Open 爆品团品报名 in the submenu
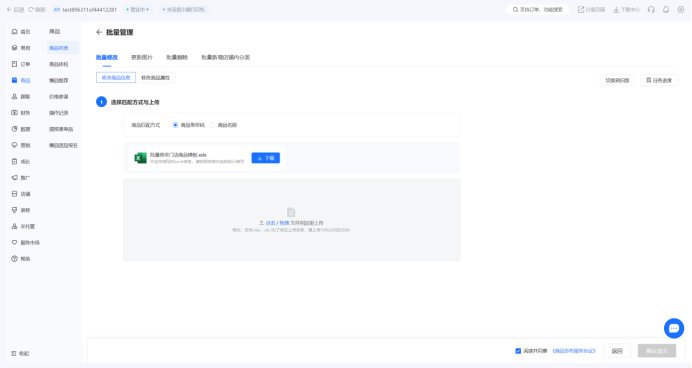 (63, 145)
